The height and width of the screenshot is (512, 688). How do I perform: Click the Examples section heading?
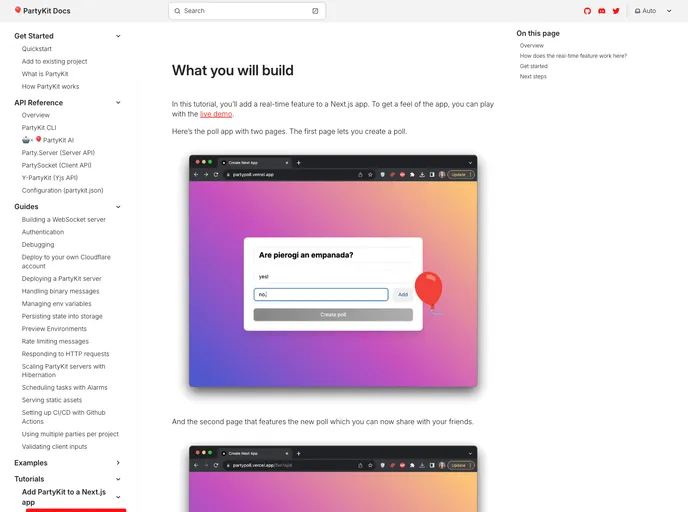pos(31,463)
